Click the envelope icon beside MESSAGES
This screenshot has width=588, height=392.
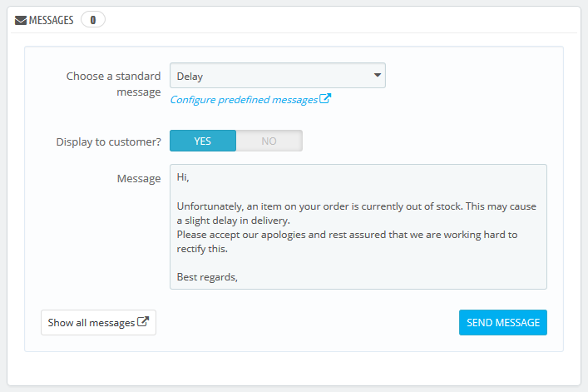[x=21, y=20]
